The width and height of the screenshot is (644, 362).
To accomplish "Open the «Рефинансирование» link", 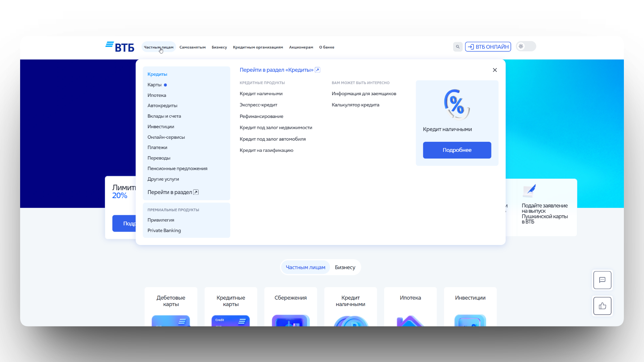I will 261,116.
